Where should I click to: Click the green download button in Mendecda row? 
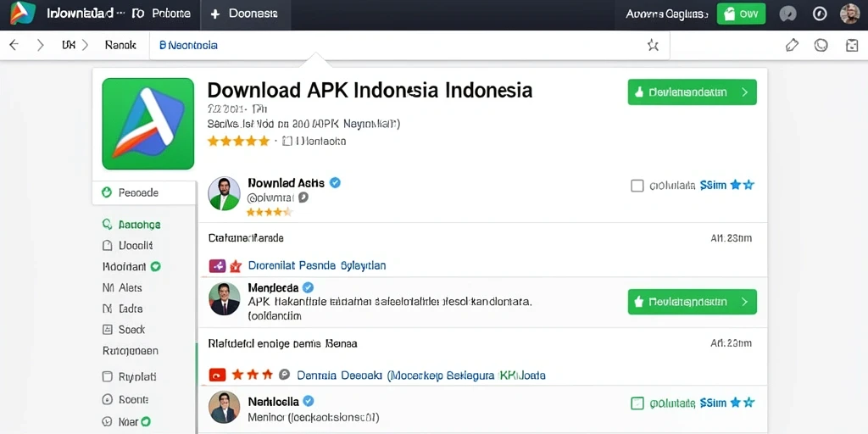(x=692, y=302)
